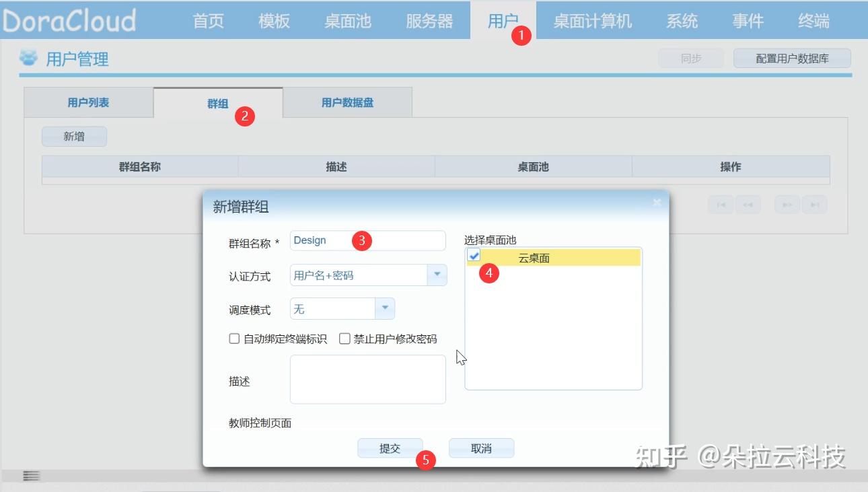This screenshot has height=492, width=868.
Task: Click the 配置用户数据库 button
Action: (792, 58)
